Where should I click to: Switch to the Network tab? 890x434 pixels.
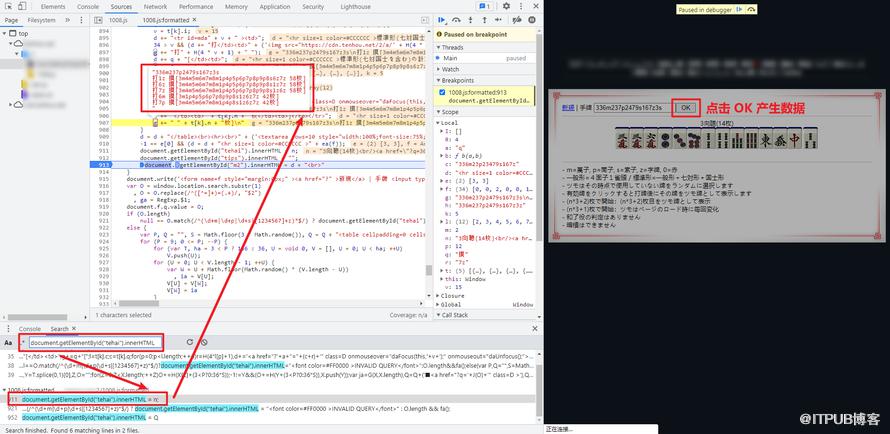point(156,7)
